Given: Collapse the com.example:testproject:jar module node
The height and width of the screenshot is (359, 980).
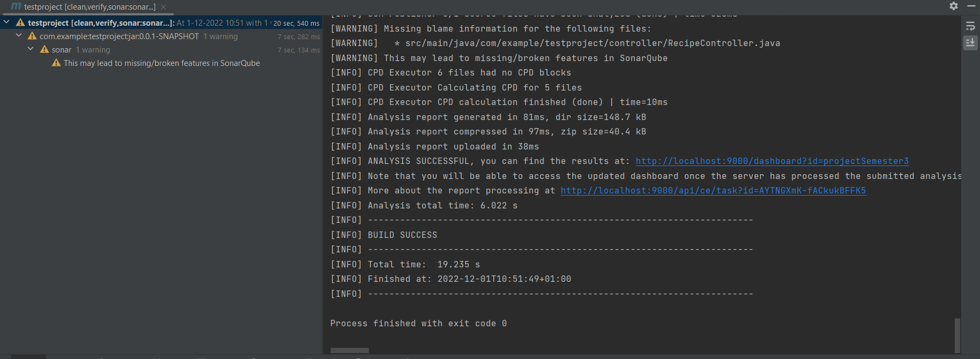Looking at the screenshot, I should click(x=18, y=36).
